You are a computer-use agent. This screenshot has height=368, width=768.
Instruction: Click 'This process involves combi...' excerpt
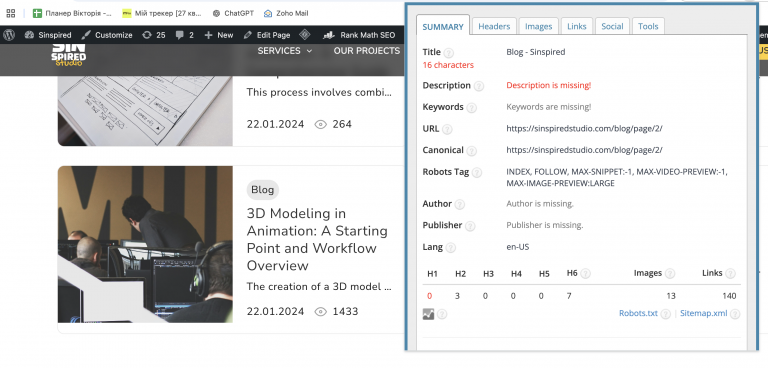[319, 93]
